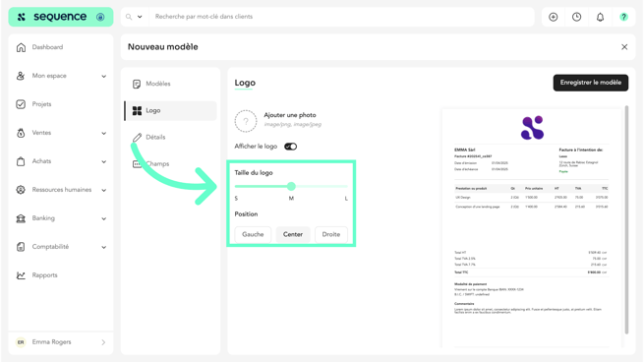Click the Projets checkbox icon

pyautogui.click(x=21, y=104)
